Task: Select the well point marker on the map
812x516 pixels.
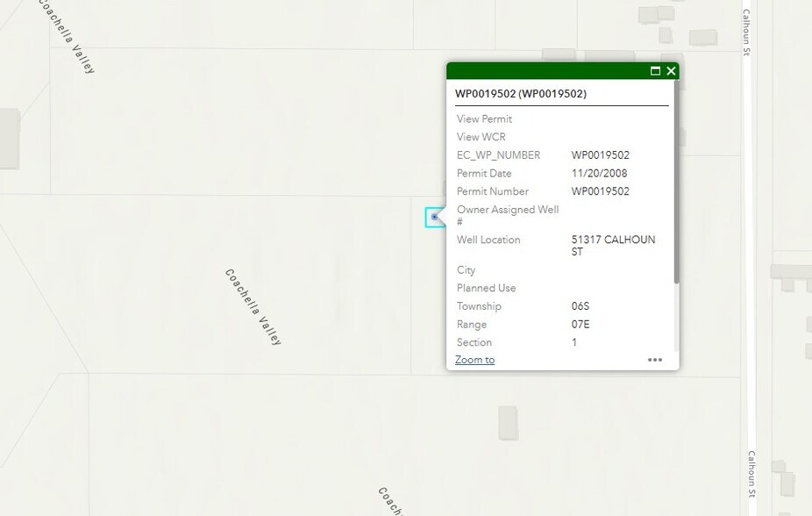Action: [x=435, y=217]
